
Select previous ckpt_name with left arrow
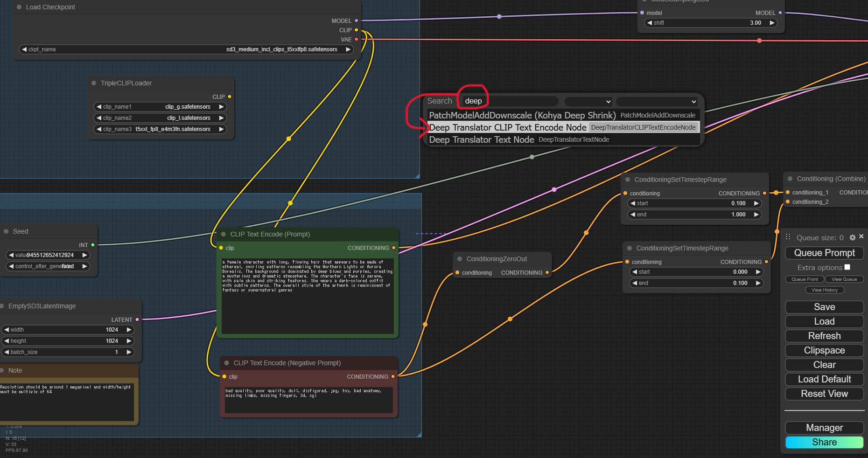coord(24,49)
